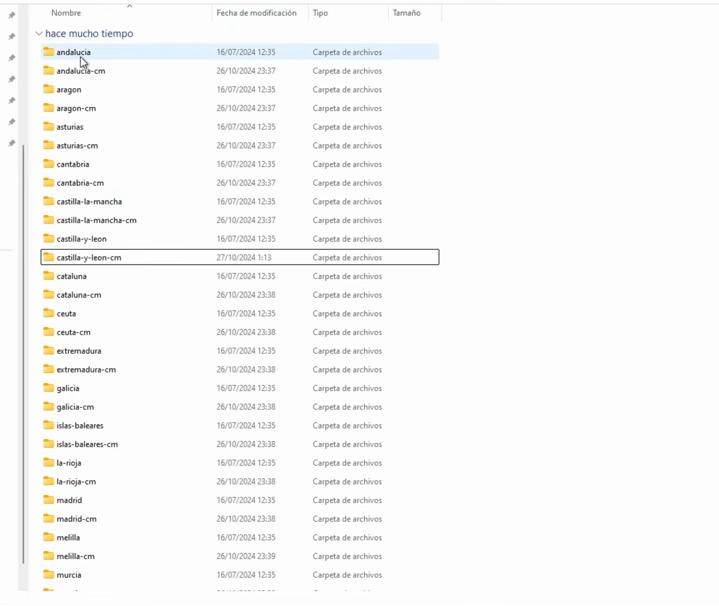Select the cataluna folder name
719x606 pixels.
click(x=72, y=276)
